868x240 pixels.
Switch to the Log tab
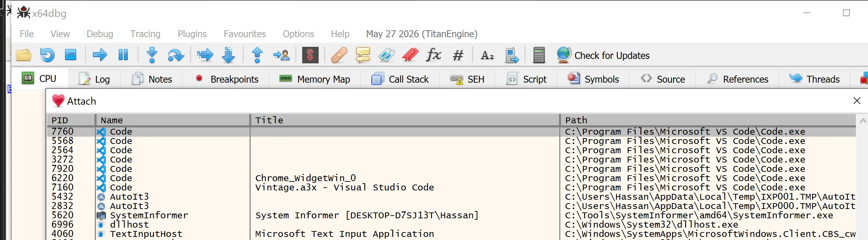(95, 79)
